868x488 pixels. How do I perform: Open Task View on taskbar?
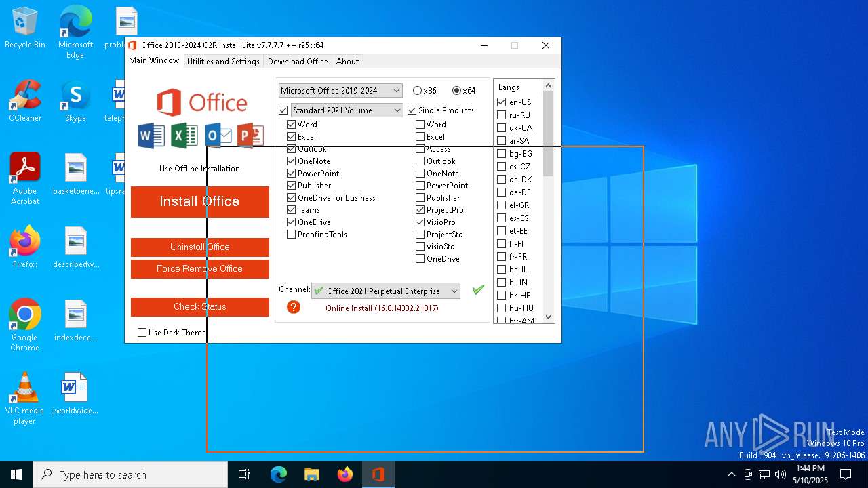point(244,474)
